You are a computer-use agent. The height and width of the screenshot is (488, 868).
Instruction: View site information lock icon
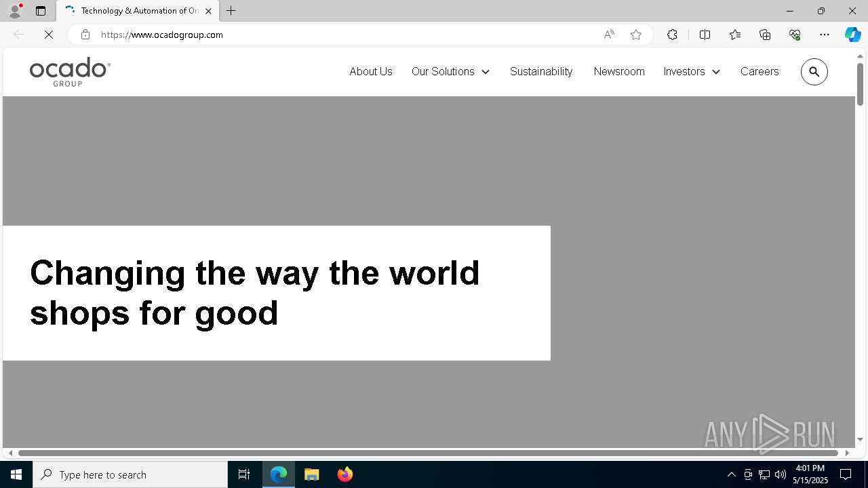(85, 35)
